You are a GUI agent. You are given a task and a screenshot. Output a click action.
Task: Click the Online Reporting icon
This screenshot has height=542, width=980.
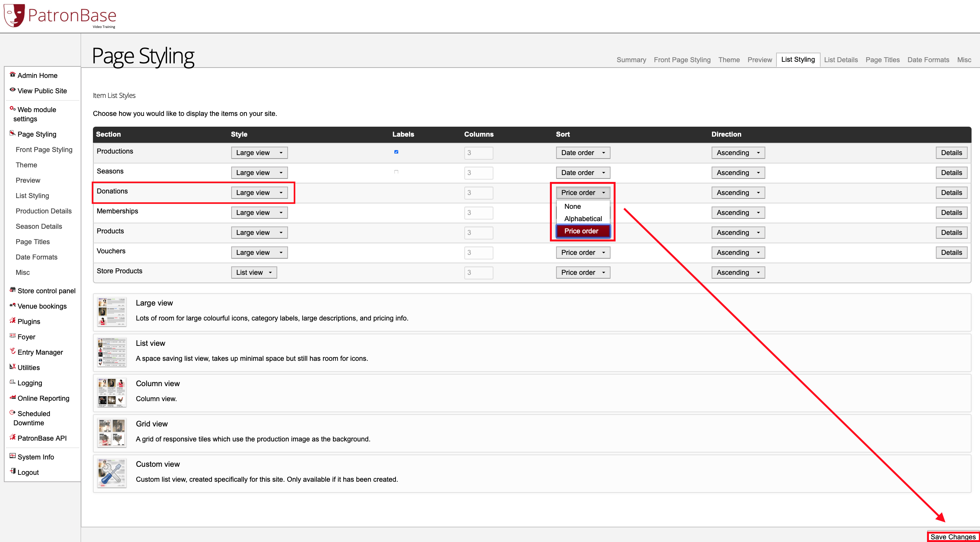click(13, 397)
